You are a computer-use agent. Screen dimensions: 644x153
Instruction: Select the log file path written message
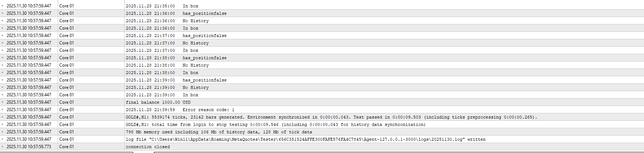[x=305, y=139]
